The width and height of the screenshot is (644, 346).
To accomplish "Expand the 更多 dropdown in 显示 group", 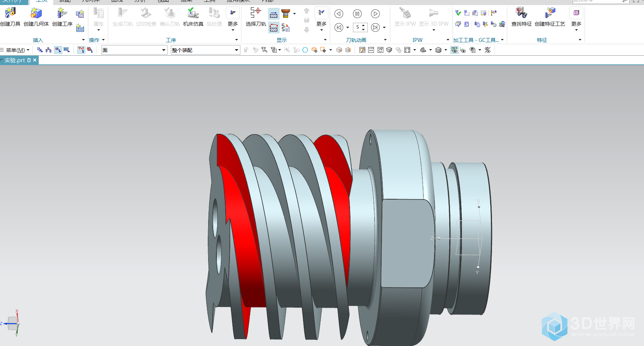I will point(321,30).
